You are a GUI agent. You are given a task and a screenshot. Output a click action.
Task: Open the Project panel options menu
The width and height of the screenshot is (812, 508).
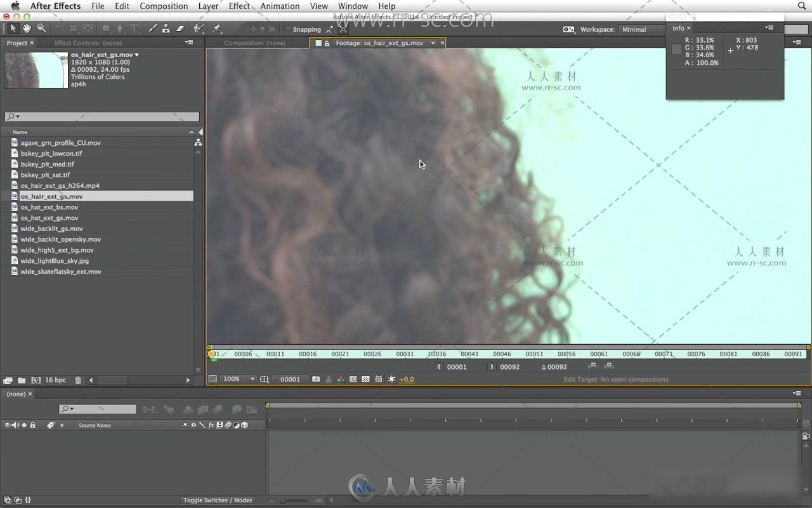coord(188,43)
